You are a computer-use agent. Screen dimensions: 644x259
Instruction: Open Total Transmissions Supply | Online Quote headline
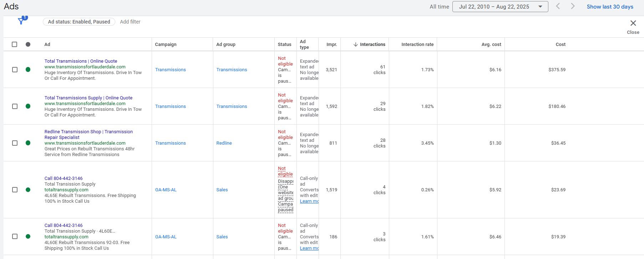pyautogui.click(x=88, y=98)
